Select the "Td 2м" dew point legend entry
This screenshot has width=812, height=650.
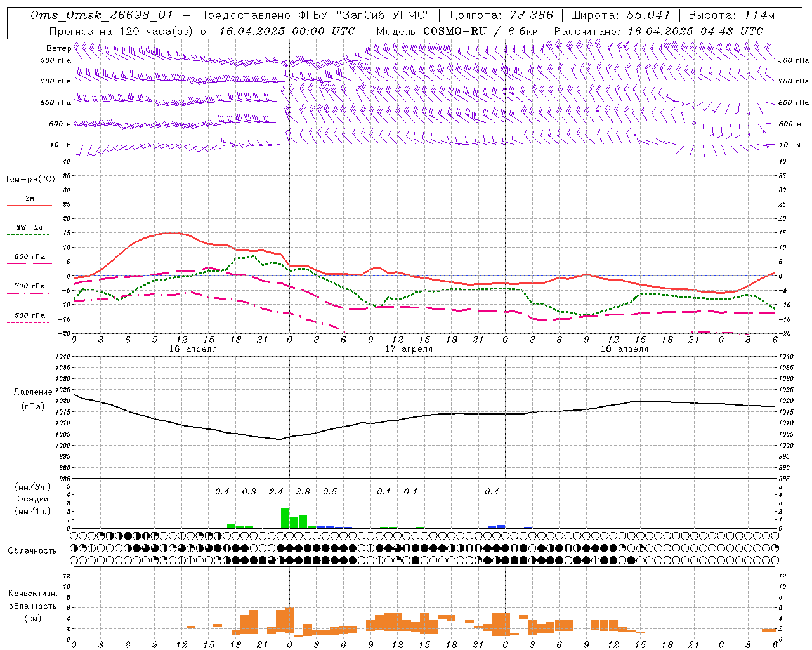pyautogui.click(x=29, y=228)
